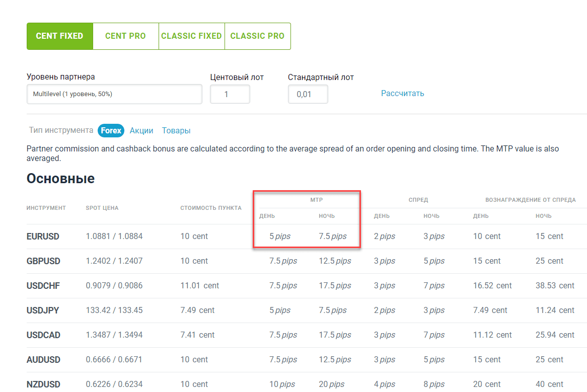The width and height of the screenshot is (587, 392).
Task: Click the GBPUSD instrument name
Action: coord(43,261)
